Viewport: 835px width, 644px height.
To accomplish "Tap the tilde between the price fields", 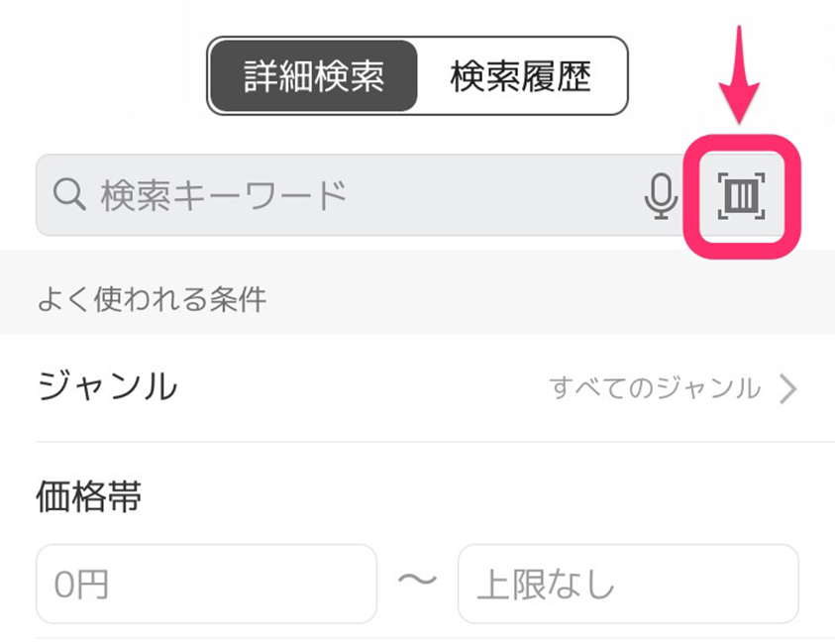I will (x=417, y=580).
